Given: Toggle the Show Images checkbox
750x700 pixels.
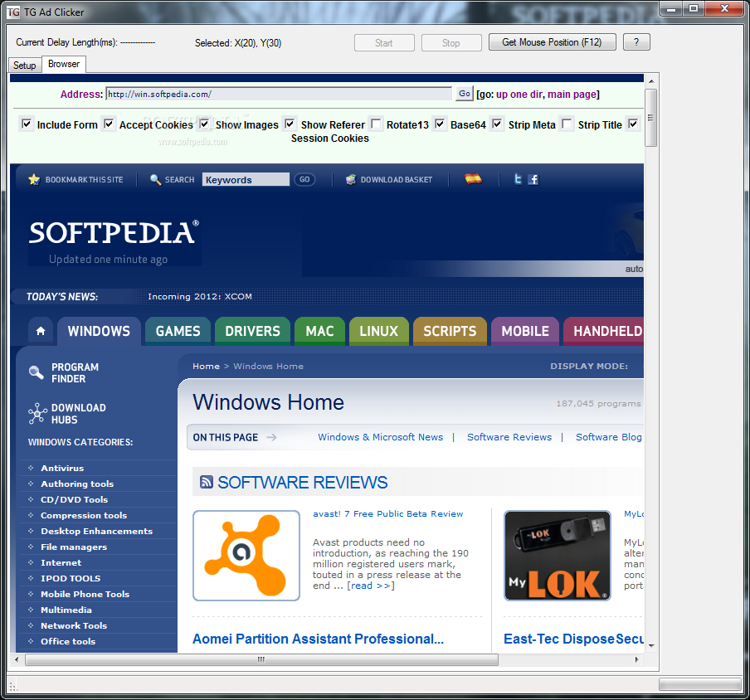Looking at the screenshot, I should point(204,124).
